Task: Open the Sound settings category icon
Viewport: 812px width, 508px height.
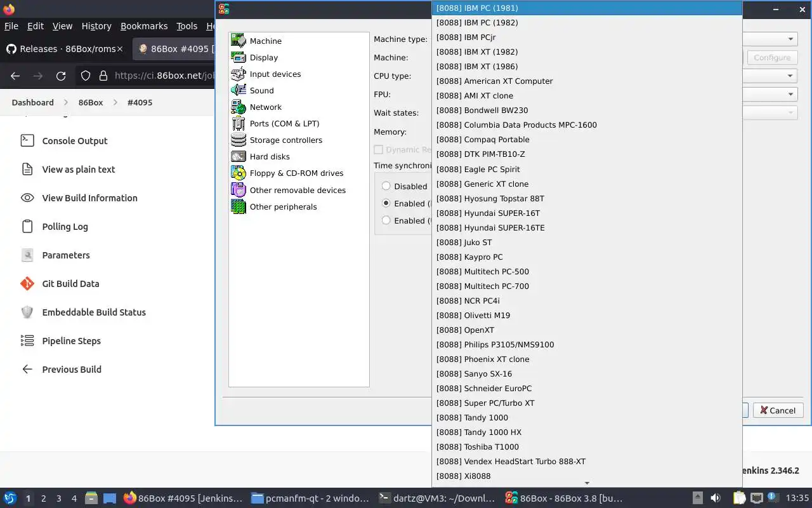Action: tap(239, 90)
